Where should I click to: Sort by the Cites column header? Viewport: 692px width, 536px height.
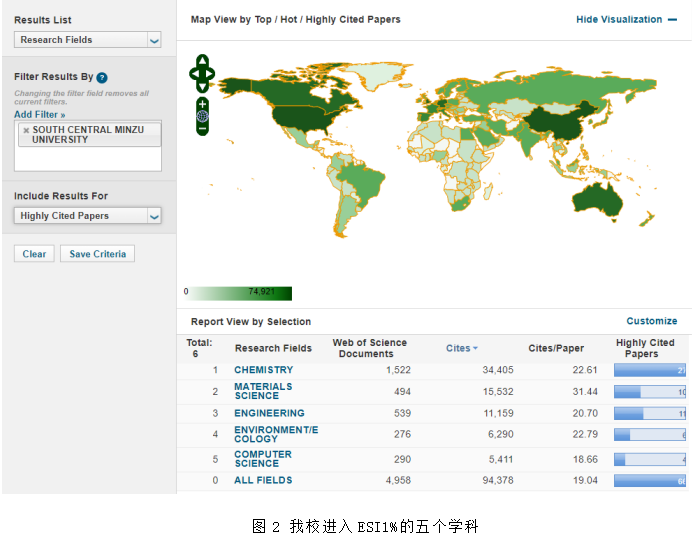462,348
